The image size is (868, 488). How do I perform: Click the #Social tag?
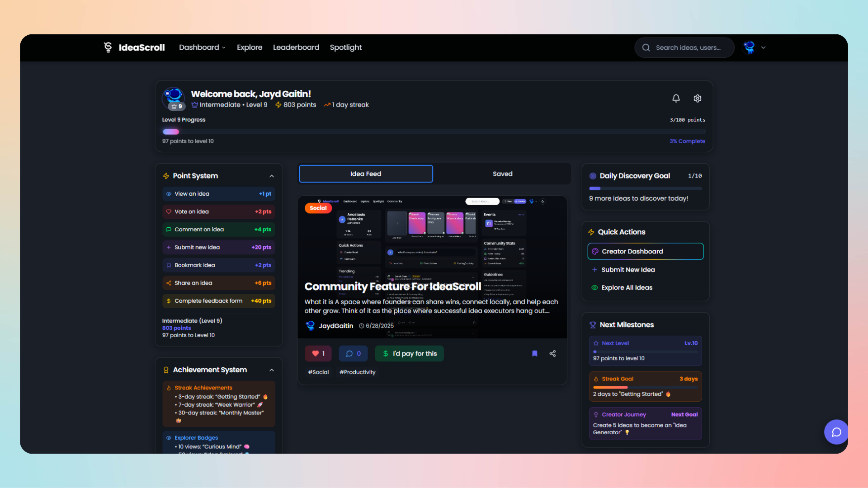(318, 372)
